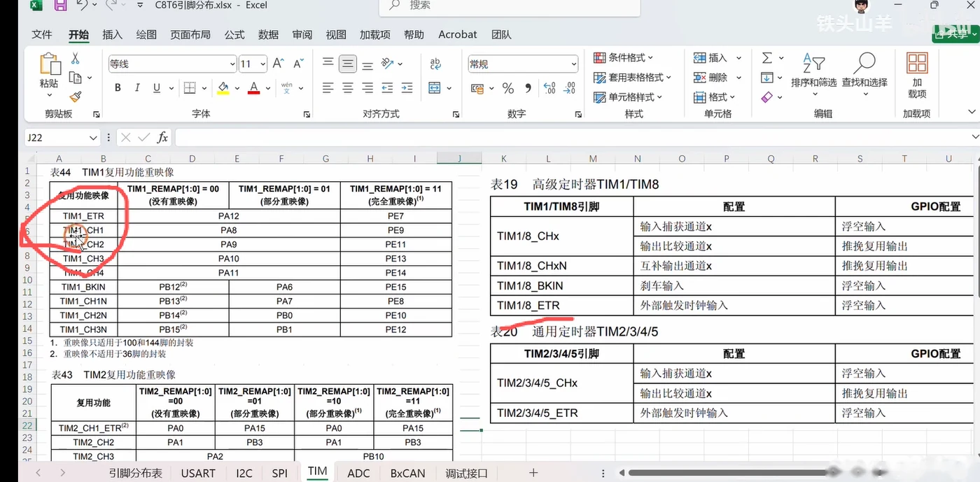Add a new sheet with plus button
Image resolution: width=980 pixels, height=482 pixels.
coord(533,473)
